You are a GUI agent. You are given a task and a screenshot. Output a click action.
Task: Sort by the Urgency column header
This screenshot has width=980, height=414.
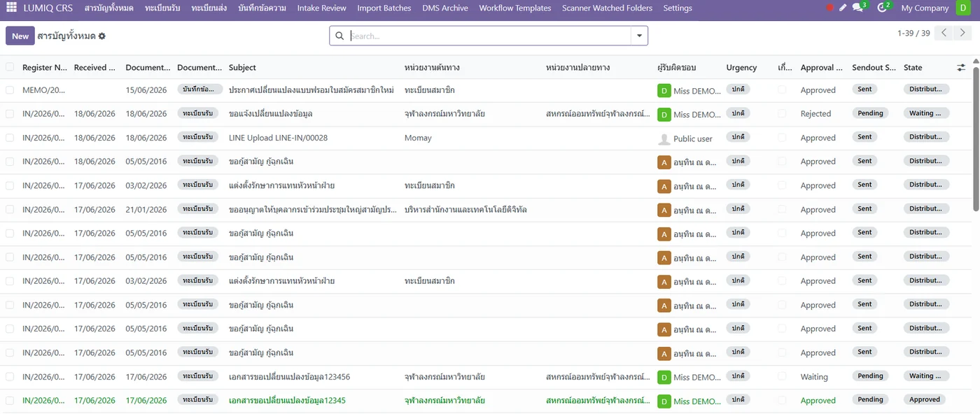(x=741, y=68)
